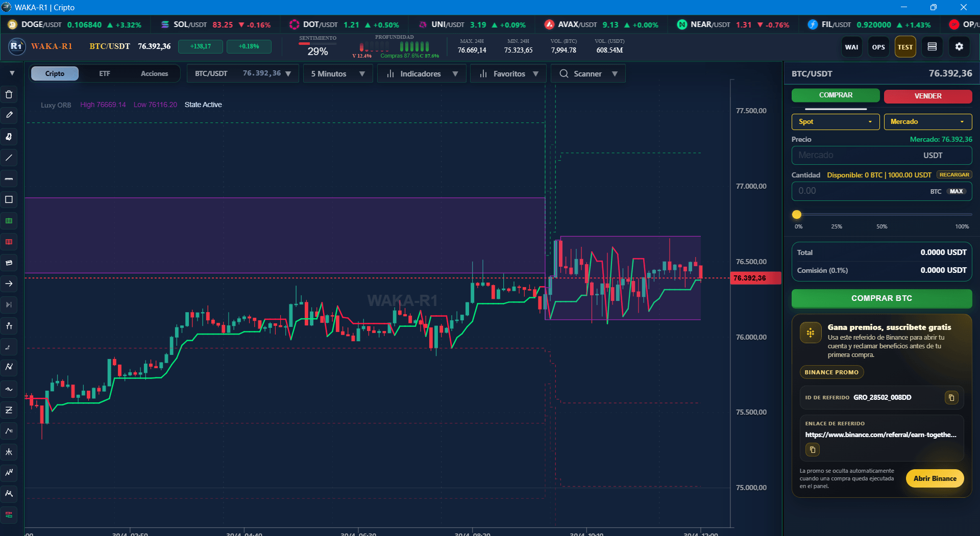Click the MAX. 24H value 76.669,14
The height and width of the screenshot is (536, 980).
(x=472, y=50)
